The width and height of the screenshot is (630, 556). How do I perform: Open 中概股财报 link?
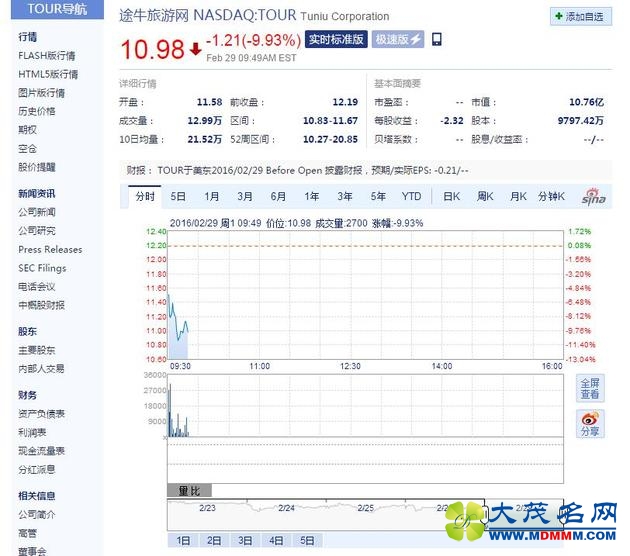click(x=41, y=305)
